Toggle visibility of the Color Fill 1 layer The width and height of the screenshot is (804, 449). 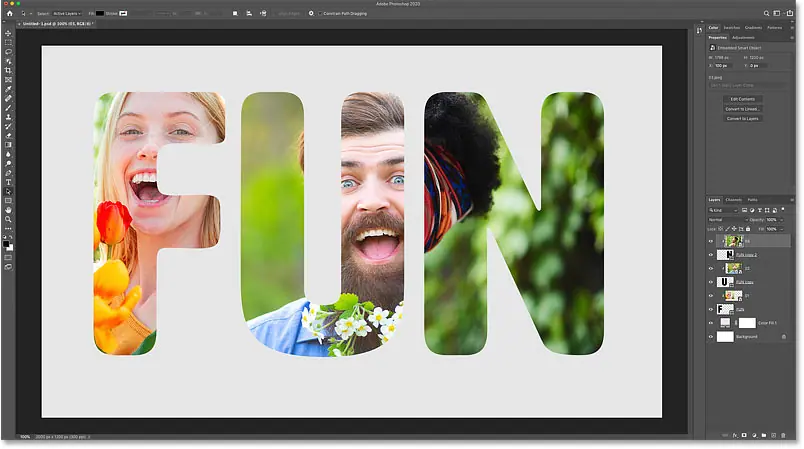711,323
